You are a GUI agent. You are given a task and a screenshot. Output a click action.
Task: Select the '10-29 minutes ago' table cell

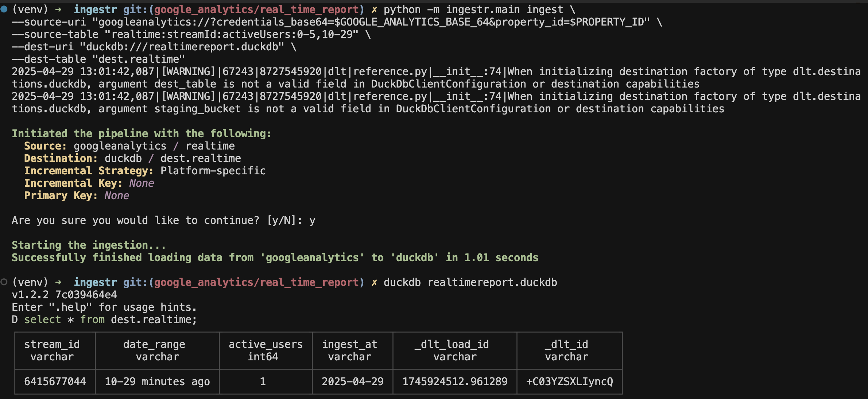point(157,381)
